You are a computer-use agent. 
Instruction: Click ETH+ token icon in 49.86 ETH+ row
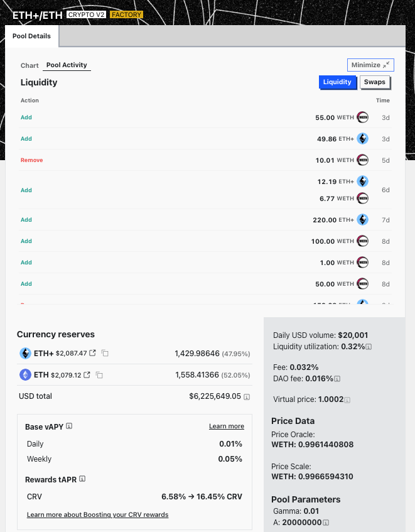coord(362,139)
